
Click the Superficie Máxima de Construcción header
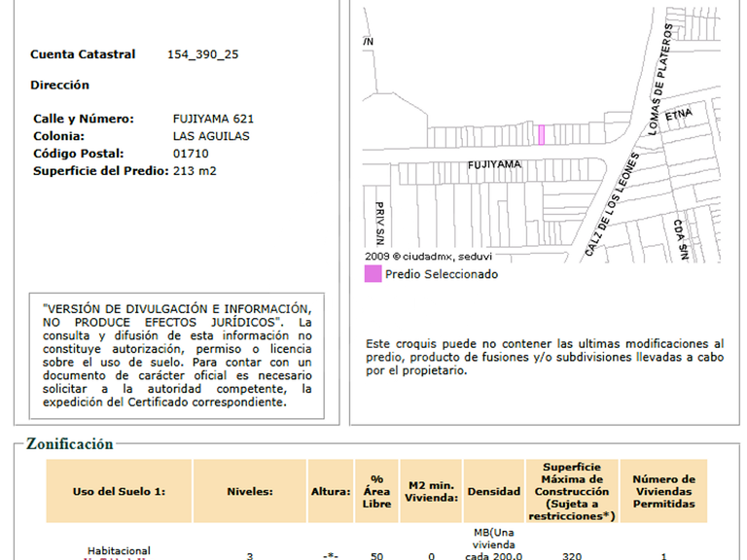click(572, 491)
